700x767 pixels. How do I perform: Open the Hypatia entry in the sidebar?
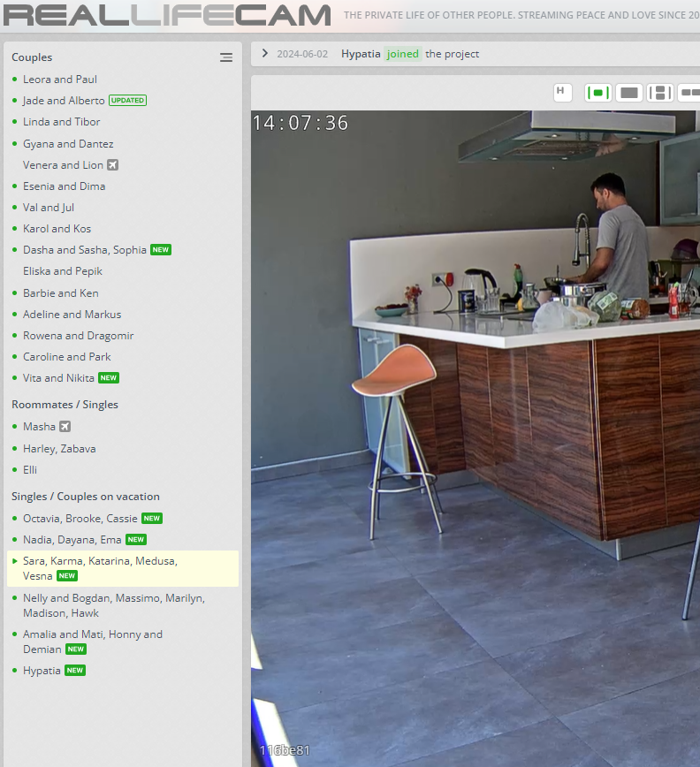click(x=42, y=671)
